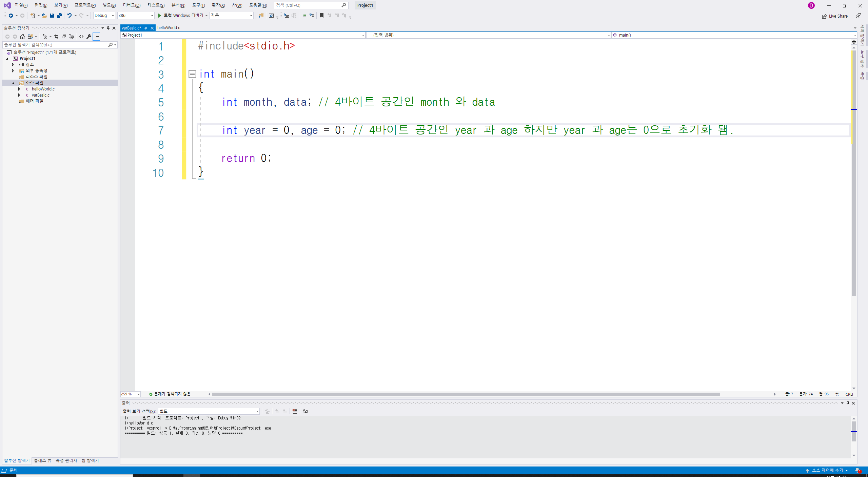
Task: Open Solution Explorer properties wrench icon
Action: [89, 37]
